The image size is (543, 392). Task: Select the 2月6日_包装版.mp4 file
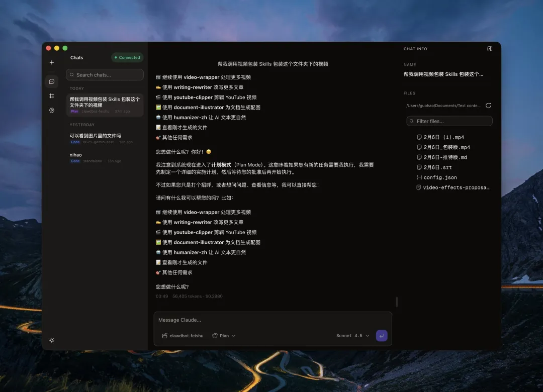click(x=446, y=147)
